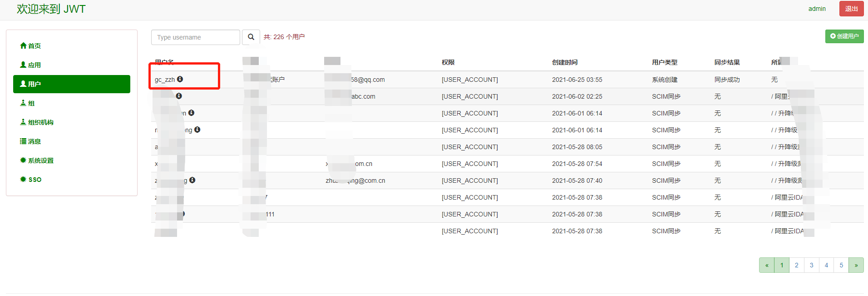Click the 同步成功 sync result cell
The width and height of the screenshot is (868, 296).
727,80
